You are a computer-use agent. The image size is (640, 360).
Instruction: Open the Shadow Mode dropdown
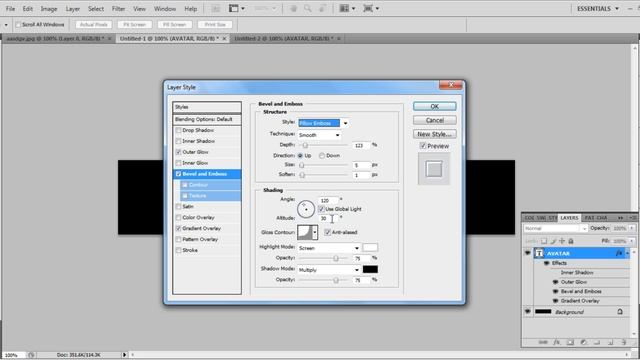click(329, 270)
